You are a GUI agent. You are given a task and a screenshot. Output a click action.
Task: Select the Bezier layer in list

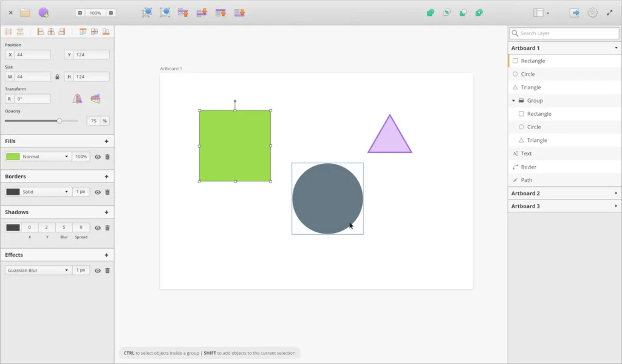tap(528, 167)
